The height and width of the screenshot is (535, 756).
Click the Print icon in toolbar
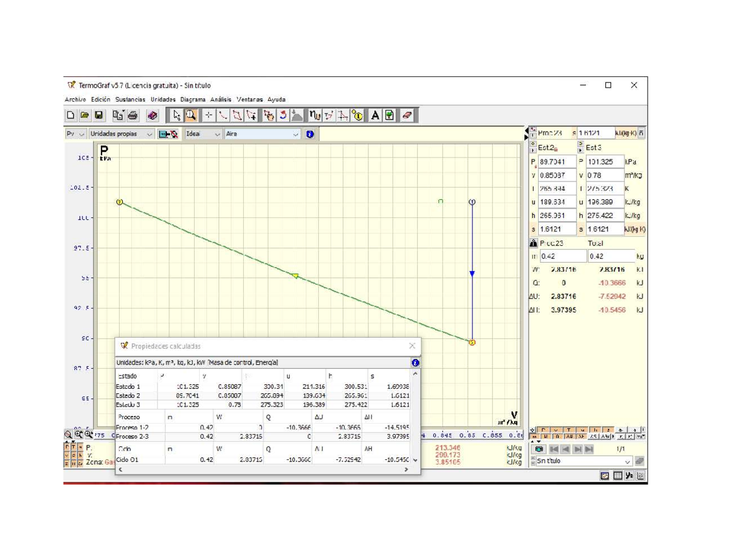[x=133, y=115]
